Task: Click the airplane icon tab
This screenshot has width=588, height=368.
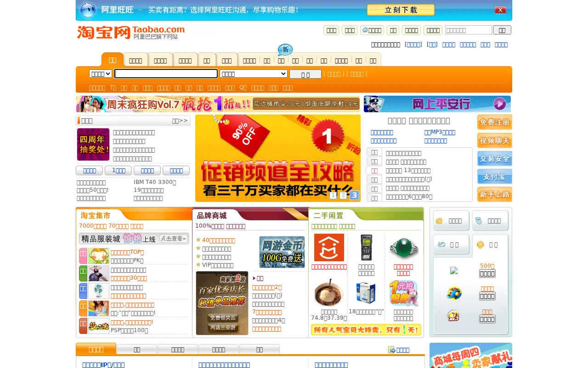Action: 452,245
